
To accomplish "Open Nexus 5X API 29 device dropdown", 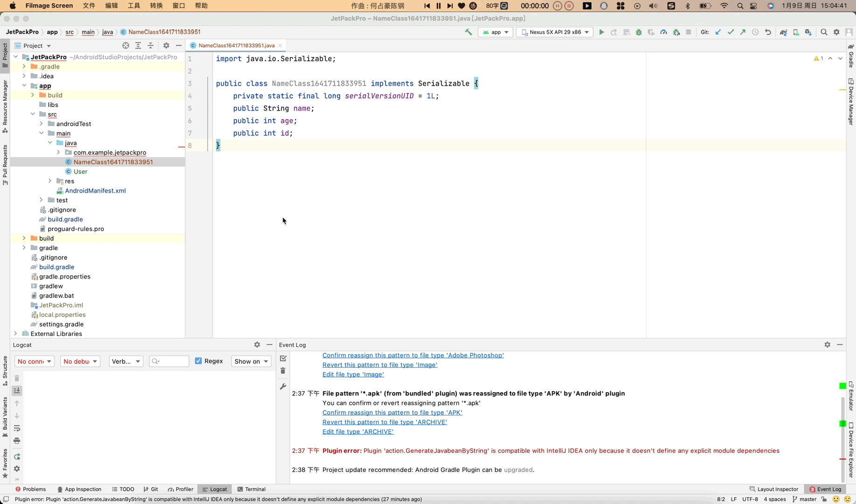I will pos(554,32).
